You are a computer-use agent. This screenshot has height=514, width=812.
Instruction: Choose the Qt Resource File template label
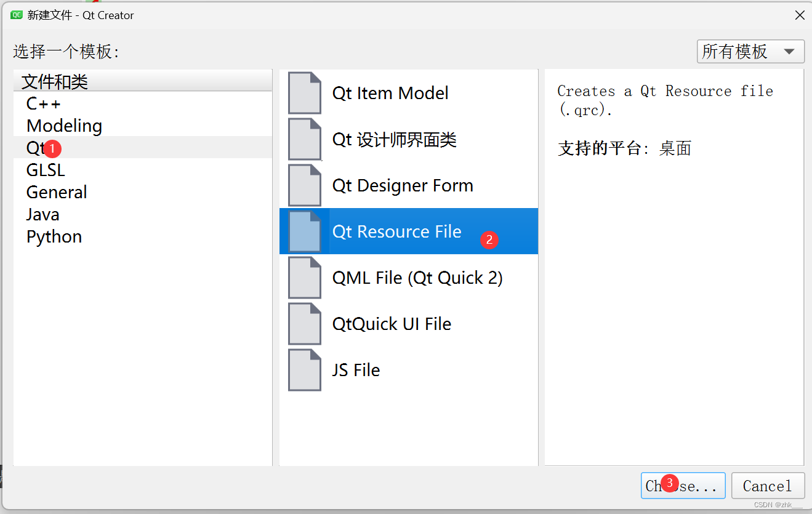[396, 231]
